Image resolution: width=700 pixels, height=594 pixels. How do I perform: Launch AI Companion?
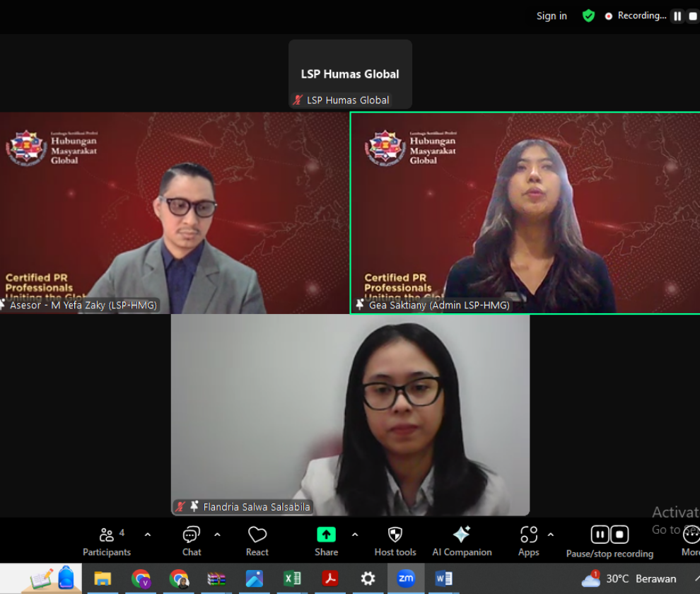462,541
